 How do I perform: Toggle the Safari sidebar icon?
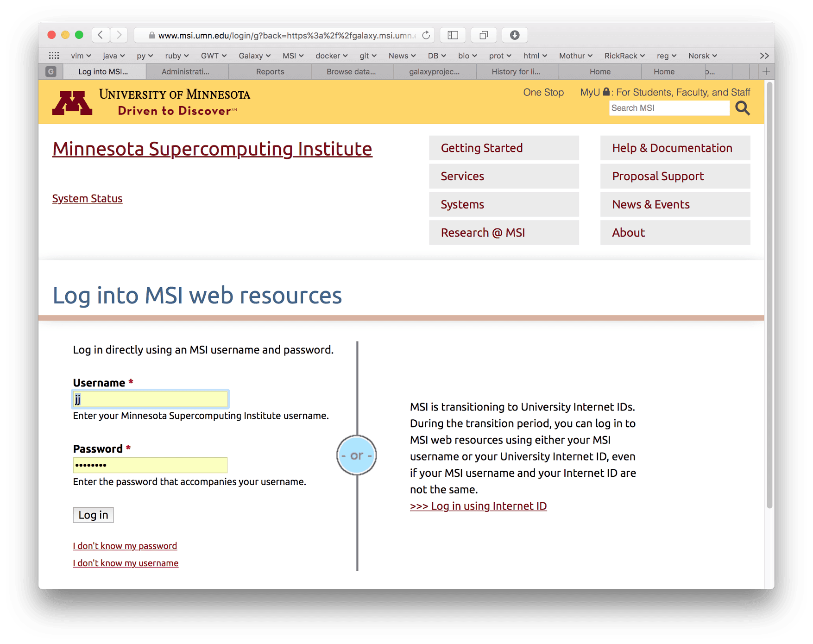tap(453, 35)
